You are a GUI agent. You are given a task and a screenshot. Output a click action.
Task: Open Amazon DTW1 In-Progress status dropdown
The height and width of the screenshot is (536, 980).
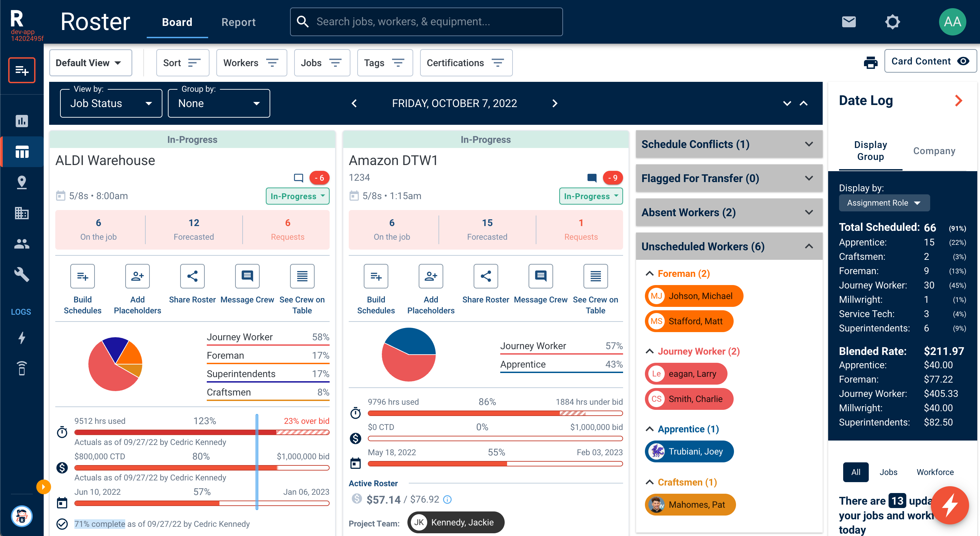pos(591,196)
